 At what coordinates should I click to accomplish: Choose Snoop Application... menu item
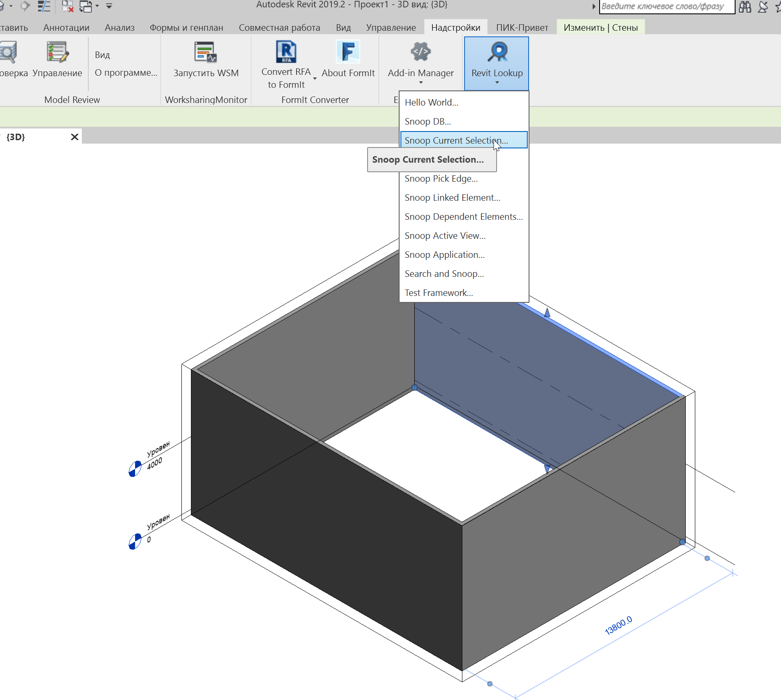click(464, 255)
